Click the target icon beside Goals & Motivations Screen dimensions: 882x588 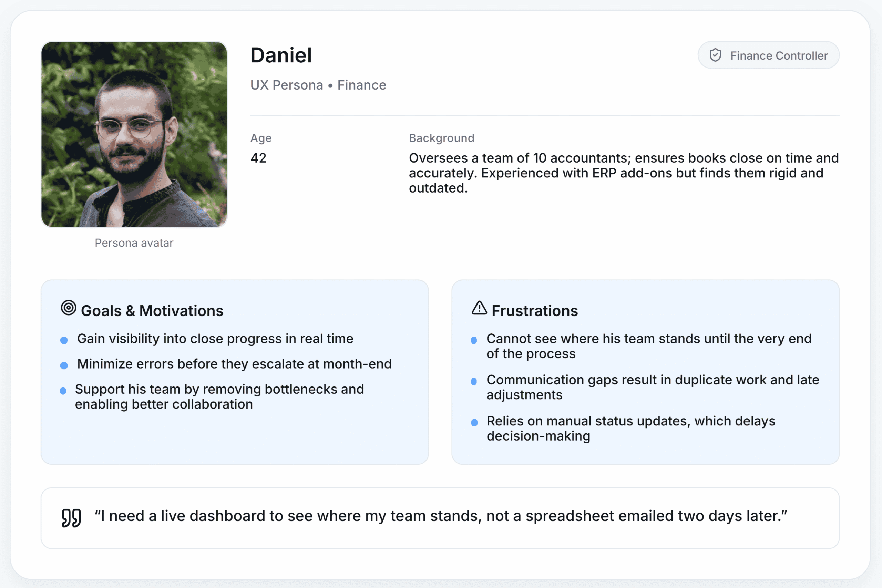69,308
